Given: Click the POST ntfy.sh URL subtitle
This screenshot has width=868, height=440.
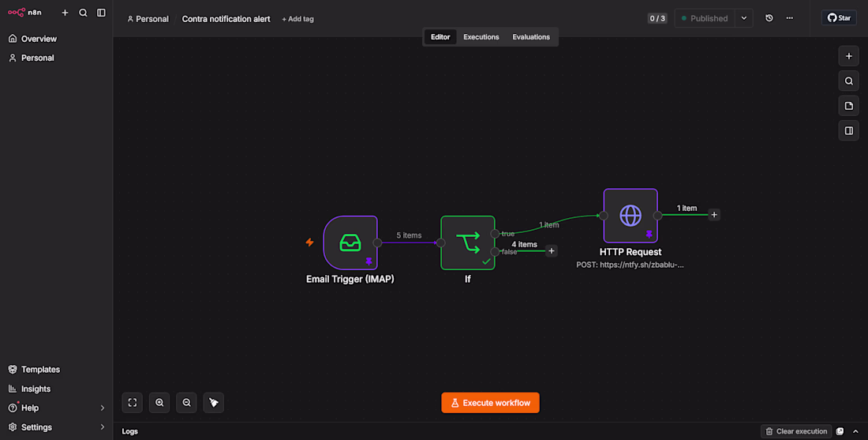Looking at the screenshot, I should tap(630, 265).
